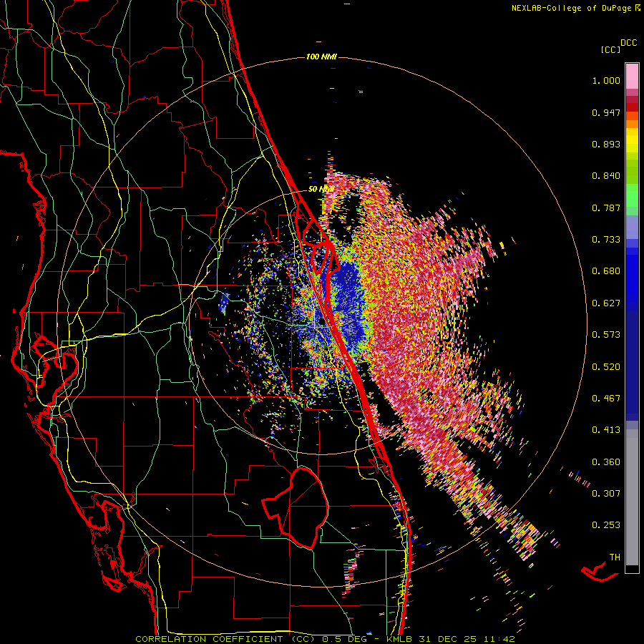Click the DCC legend heading

pos(628,43)
